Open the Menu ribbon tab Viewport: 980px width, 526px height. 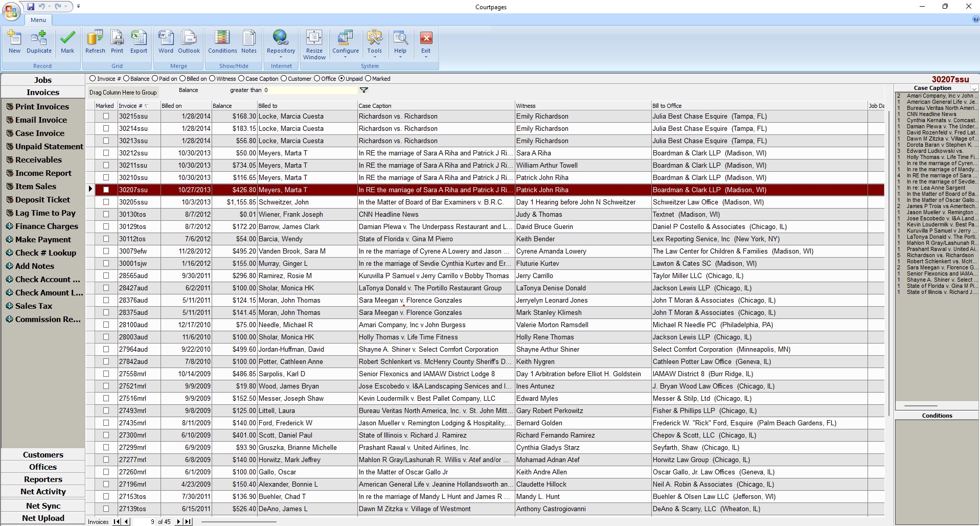[x=38, y=20]
